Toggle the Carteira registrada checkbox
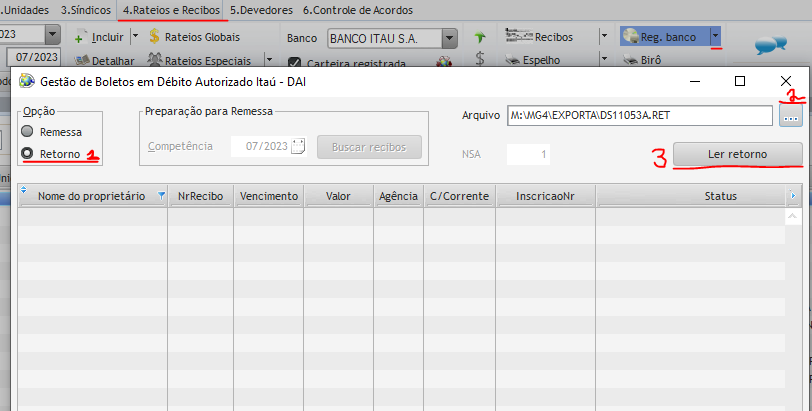Viewport: 812px width, 411px height. coord(294,62)
